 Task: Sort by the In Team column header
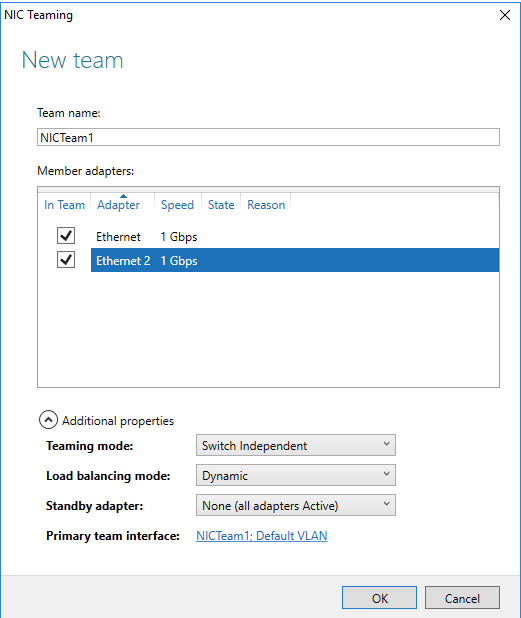[x=65, y=205]
